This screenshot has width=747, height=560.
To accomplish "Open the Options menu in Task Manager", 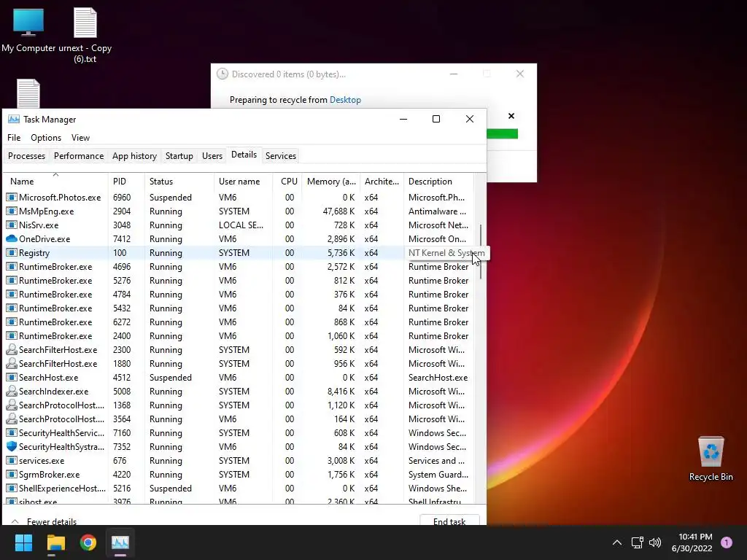I will tap(46, 138).
